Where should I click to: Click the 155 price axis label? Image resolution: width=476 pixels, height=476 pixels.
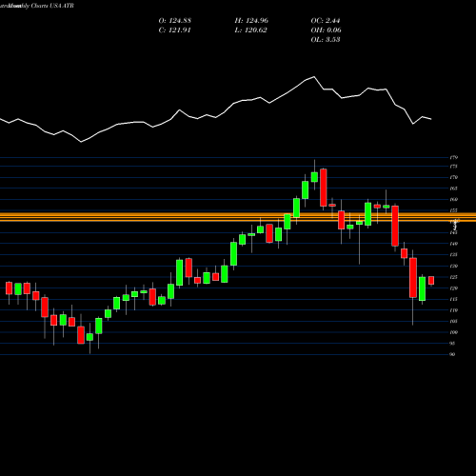[x=453, y=210]
